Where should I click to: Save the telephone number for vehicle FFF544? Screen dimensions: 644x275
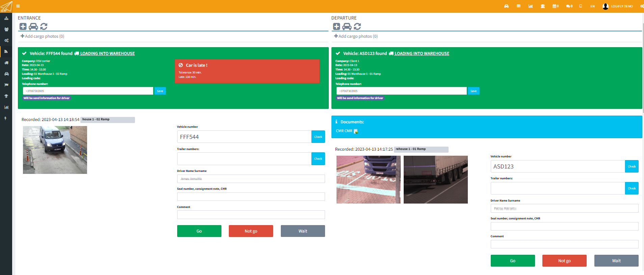click(x=160, y=91)
